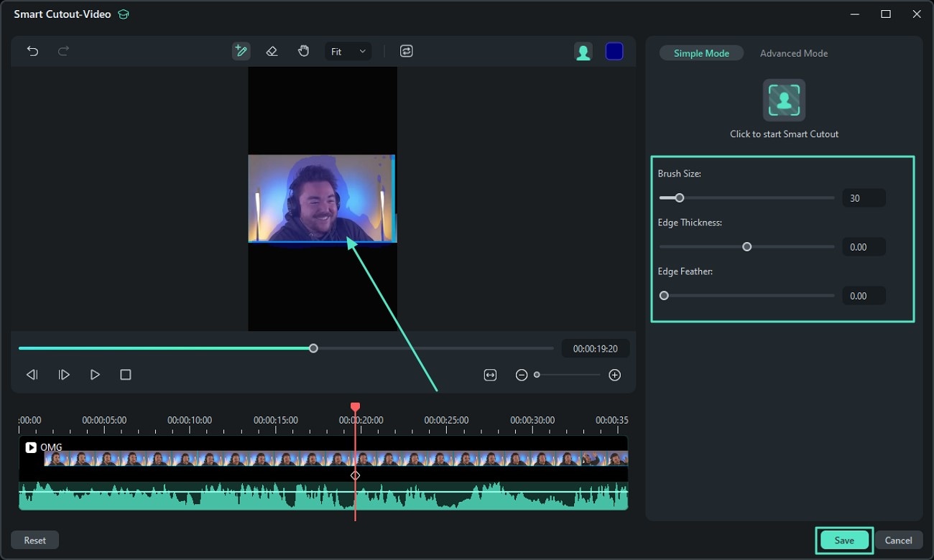Screen dimensions: 934x560
Task: Click the blue background color swatch
Action: coord(614,52)
